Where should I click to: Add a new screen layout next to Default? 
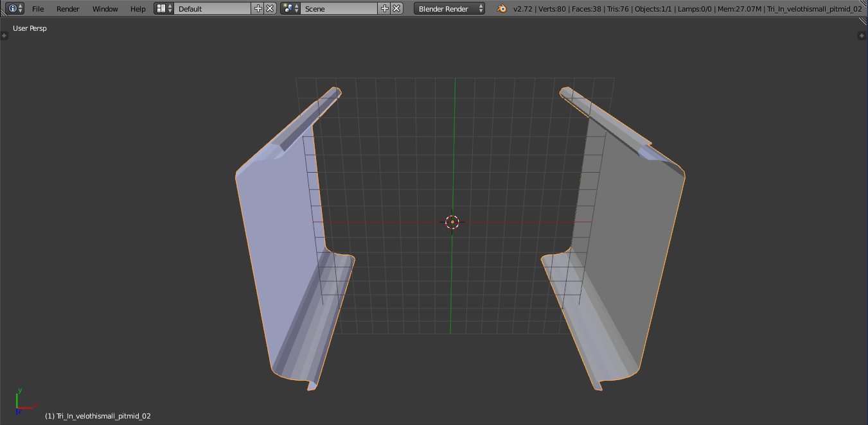(x=258, y=8)
